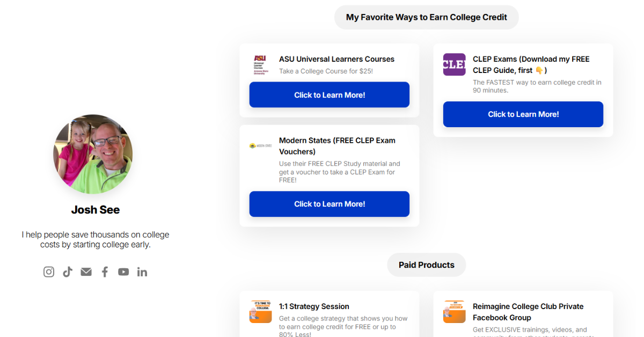Click the Paid Products section label
Viewport: 644px width, 337px height.
[x=426, y=265]
